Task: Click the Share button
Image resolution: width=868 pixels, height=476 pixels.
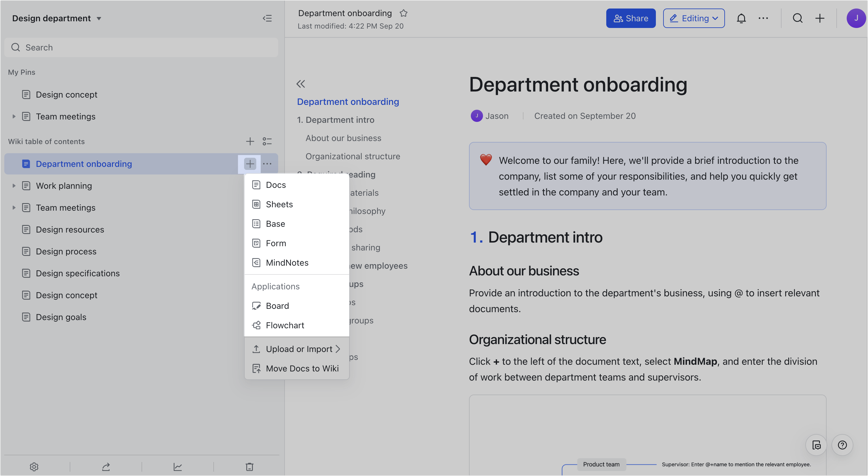Action: (631, 18)
